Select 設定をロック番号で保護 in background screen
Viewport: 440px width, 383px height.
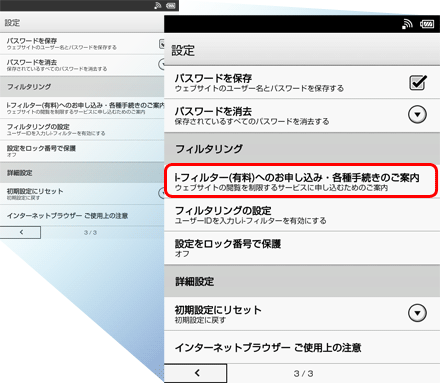[x=82, y=151]
